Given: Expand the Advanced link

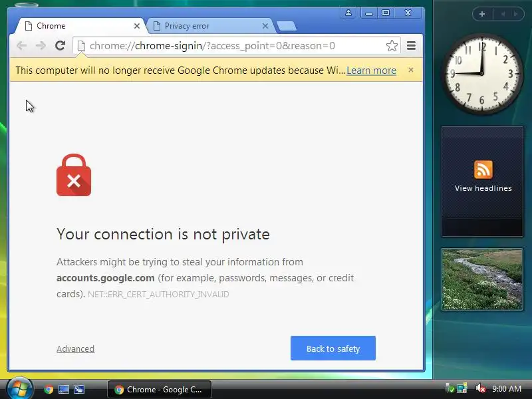Looking at the screenshot, I should pyautogui.click(x=75, y=348).
